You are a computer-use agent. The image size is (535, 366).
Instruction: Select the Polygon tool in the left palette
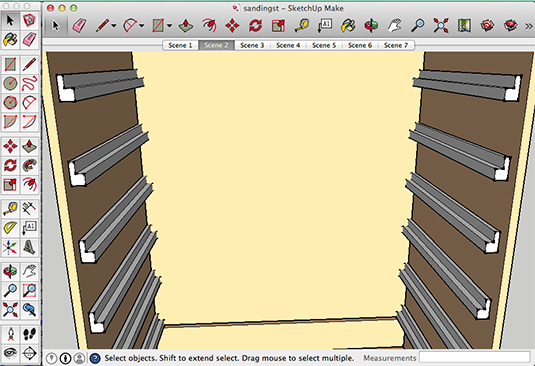pos(10,102)
